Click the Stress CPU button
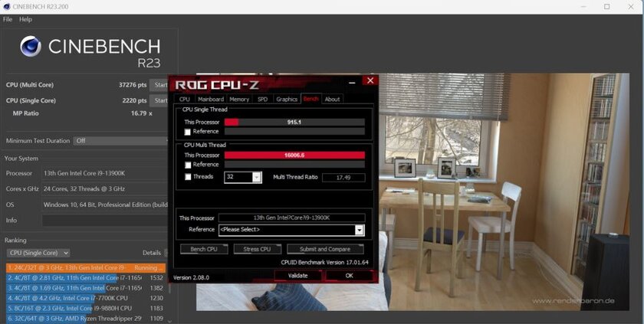Viewport: 644px width, 324px height. click(x=257, y=249)
